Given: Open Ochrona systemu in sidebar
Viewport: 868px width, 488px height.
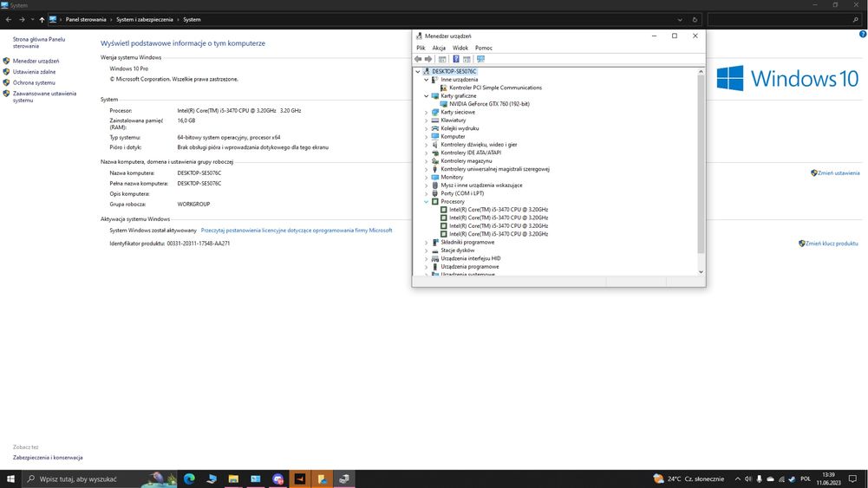Looking at the screenshot, I should click(34, 83).
